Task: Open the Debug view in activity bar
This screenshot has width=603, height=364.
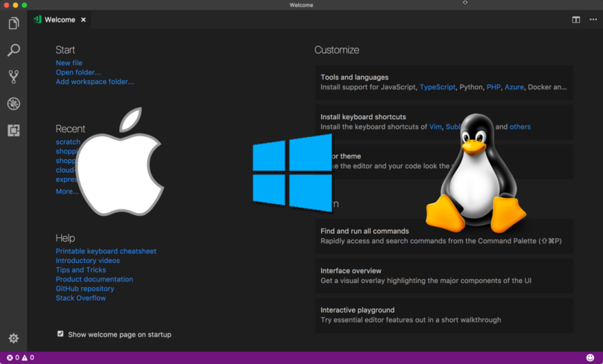Action: (13, 103)
